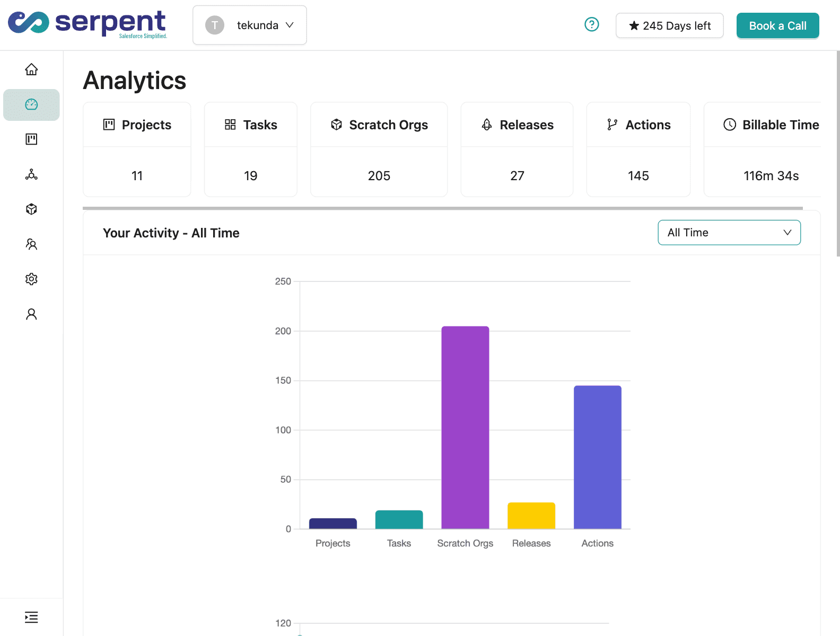
Task: Click the 245 Days left button
Action: [x=669, y=25]
